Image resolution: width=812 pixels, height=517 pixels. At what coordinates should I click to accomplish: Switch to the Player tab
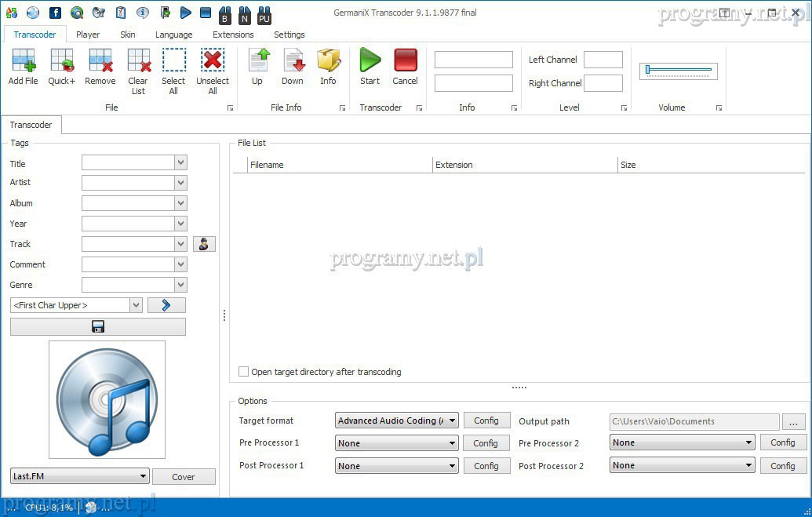88,35
